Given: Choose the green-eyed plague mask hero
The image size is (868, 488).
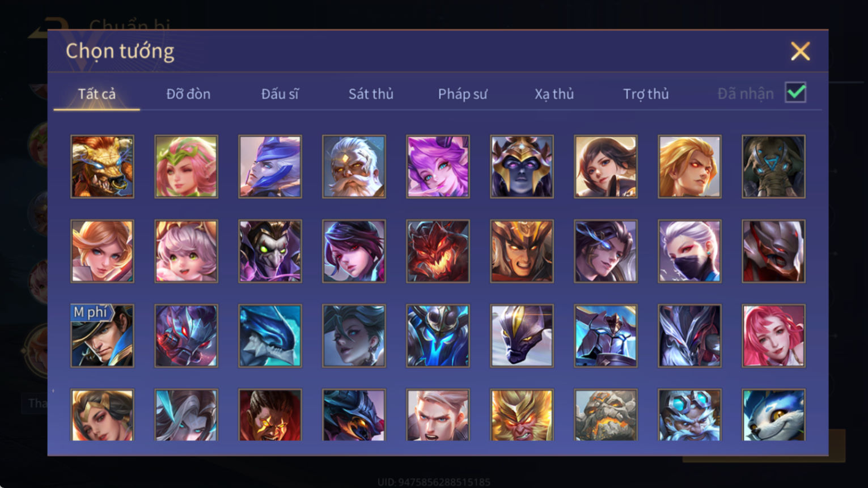Looking at the screenshot, I should pyautogui.click(x=270, y=251).
